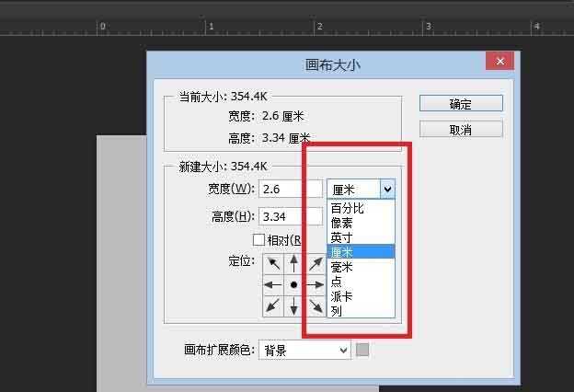Click the center anchor dot
The height and width of the screenshot is (392, 574).
point(294,285)
